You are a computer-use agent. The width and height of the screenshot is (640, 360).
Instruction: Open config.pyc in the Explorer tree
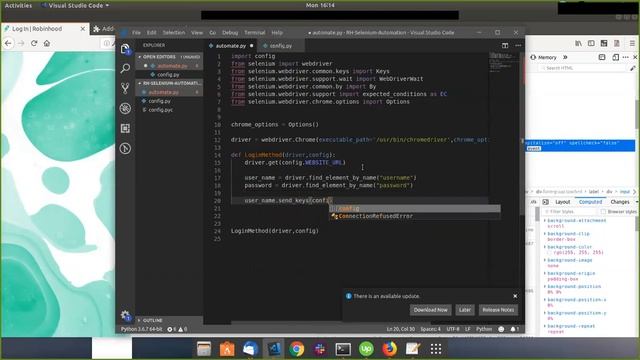click(x=160, y=110)
